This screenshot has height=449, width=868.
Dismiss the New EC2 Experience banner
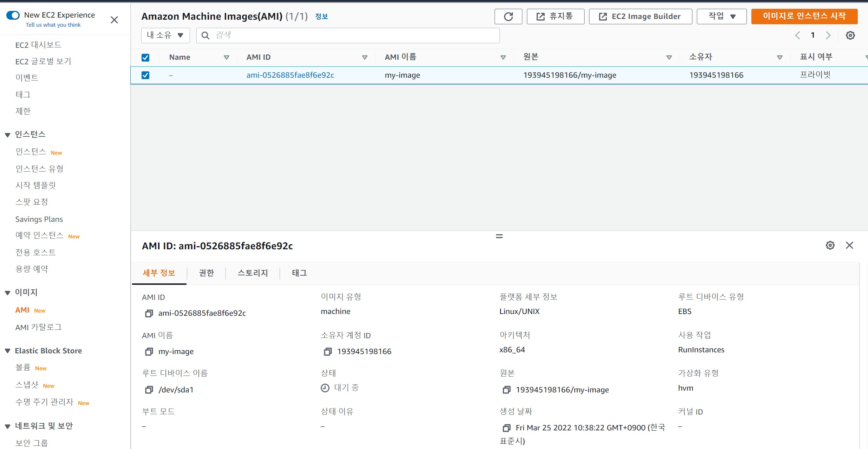pos(114,20)
